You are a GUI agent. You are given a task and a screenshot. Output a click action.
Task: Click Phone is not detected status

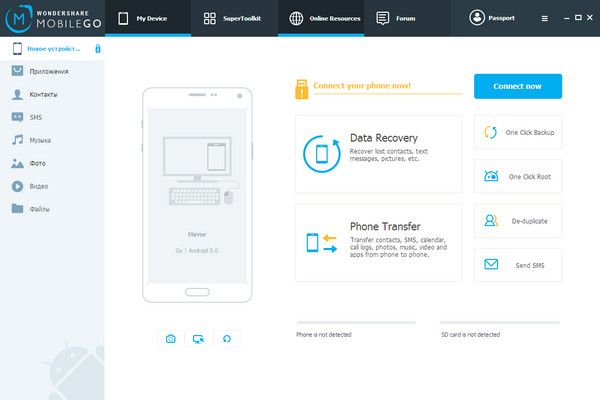[x=324, y=335]
